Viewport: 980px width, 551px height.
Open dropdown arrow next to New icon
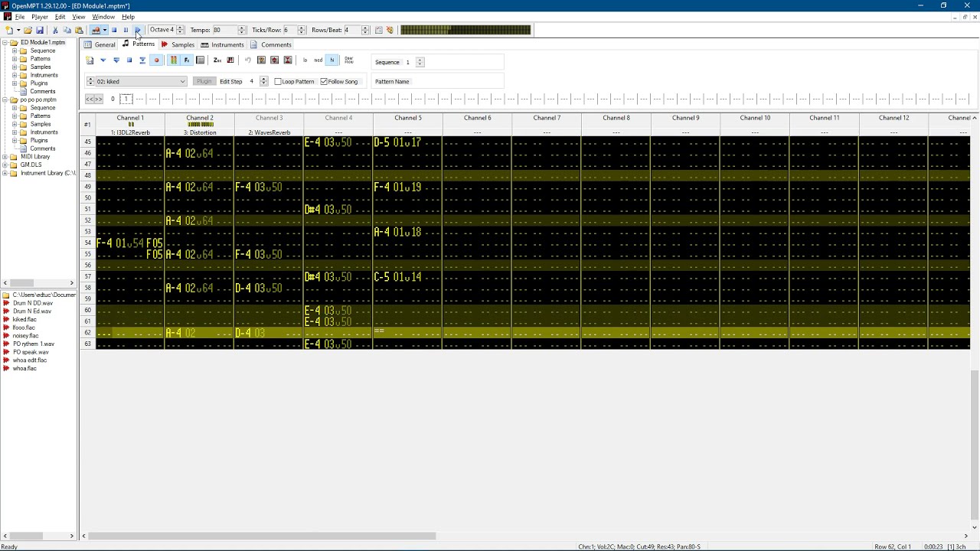pyautogui.click(x=17, y=30)
